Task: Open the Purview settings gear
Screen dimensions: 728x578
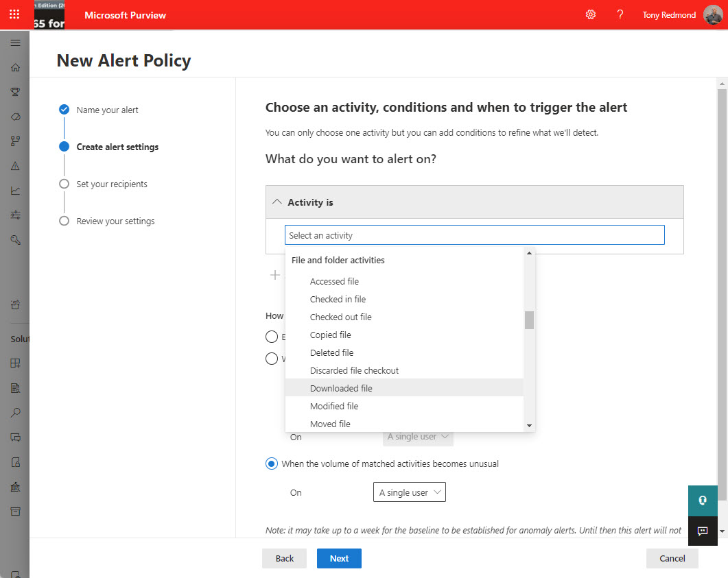Action: (x=591, y=14)
